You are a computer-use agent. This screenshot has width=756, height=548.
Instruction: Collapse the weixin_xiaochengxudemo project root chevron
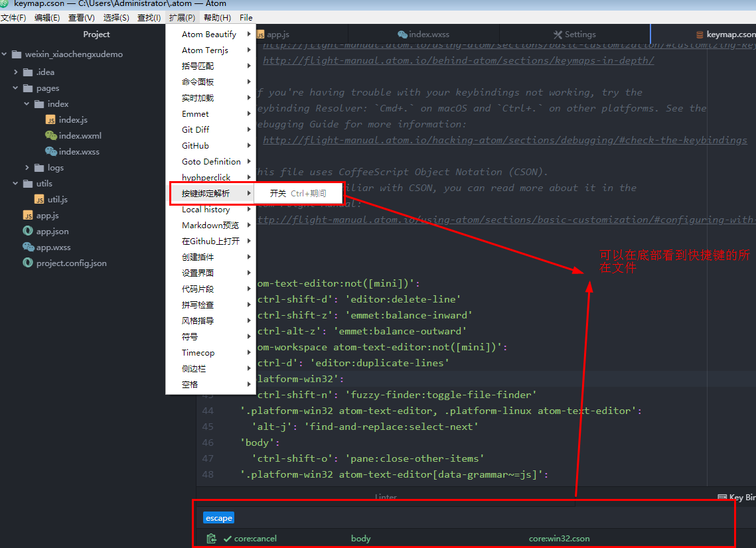coord(5,54)
